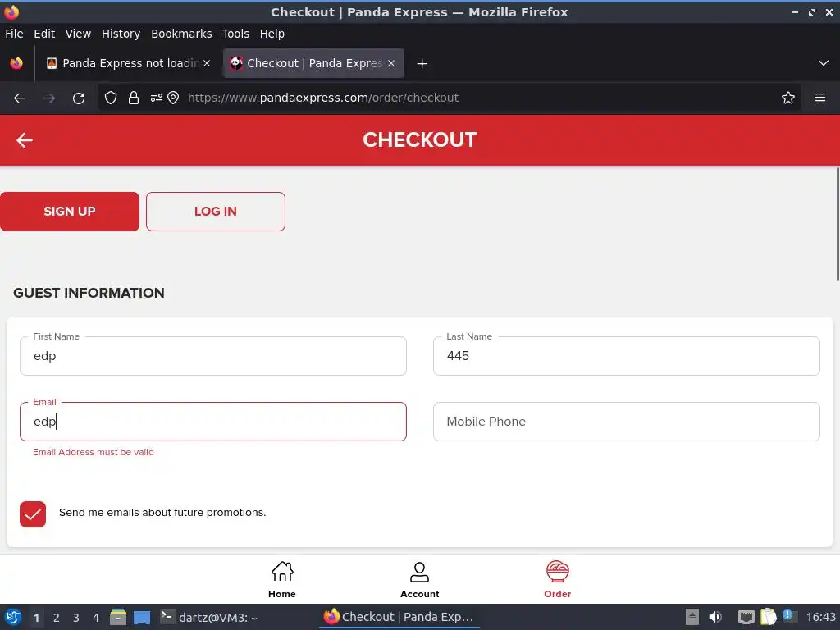Open the View menu

tap(78, 34)
